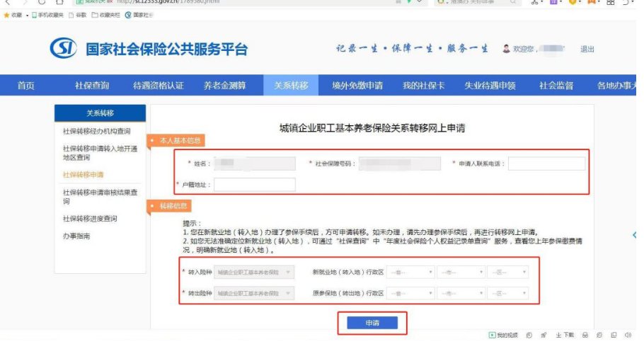The image size is (644, 344).
Task: Click the 退出 logout link
Action: [587, 49]
